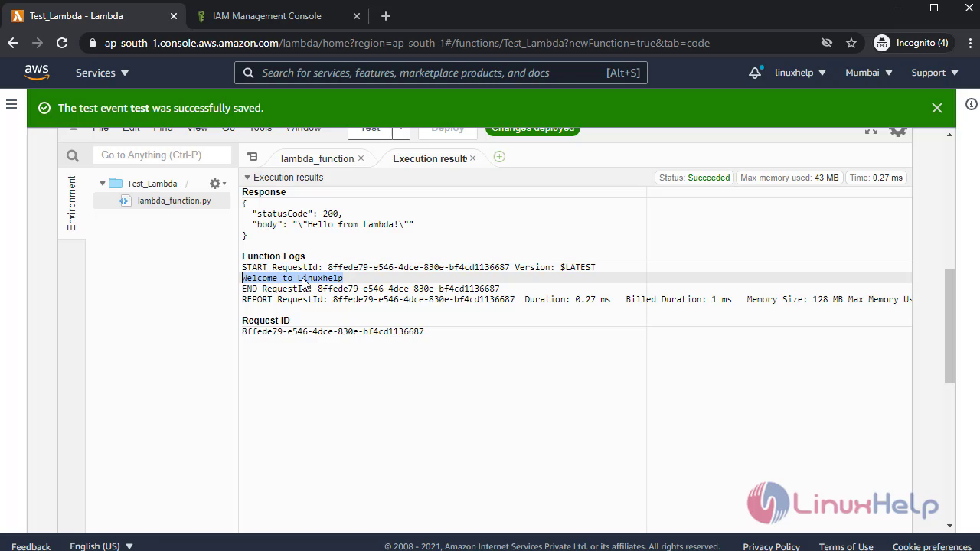Click the highlighted 'Welcome to Linuxhelp' log line
This screenshot has width=980, height=551.
tap(292, 278)
